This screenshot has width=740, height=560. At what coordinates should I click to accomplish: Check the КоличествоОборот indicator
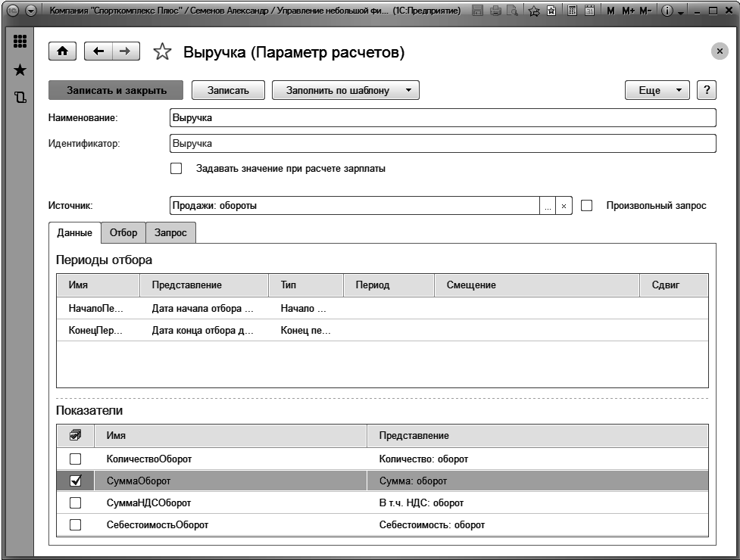76,459
